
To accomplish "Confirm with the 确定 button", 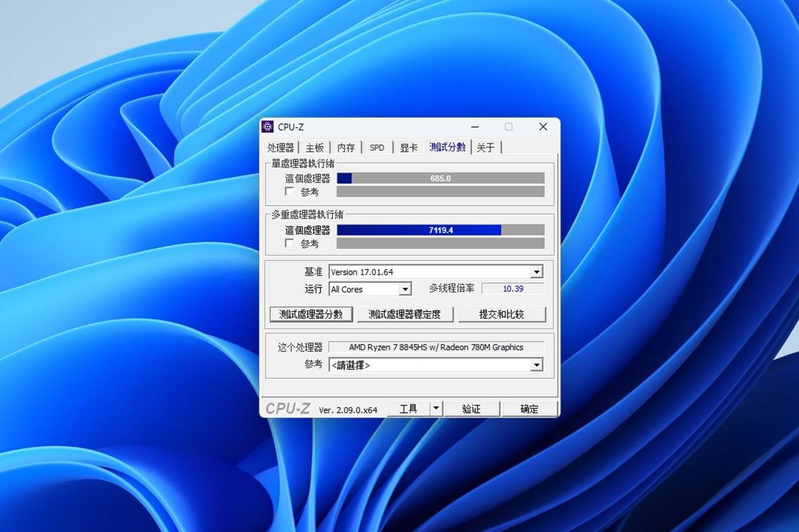I will pos(529,409).
